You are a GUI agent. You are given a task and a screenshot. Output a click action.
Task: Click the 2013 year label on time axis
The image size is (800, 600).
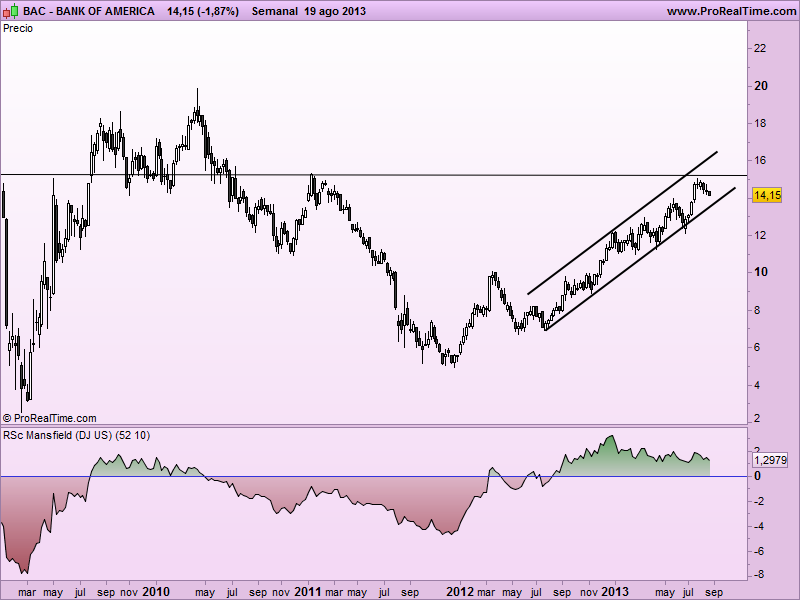pyautogui.click(x=614, y=591)
